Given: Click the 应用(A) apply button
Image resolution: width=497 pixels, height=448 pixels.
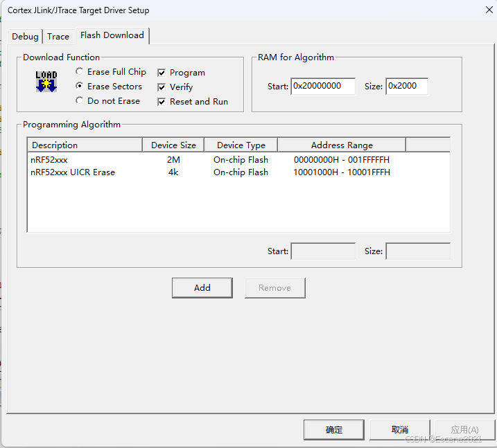Looking at the screenshot, I should coord(464,429).
